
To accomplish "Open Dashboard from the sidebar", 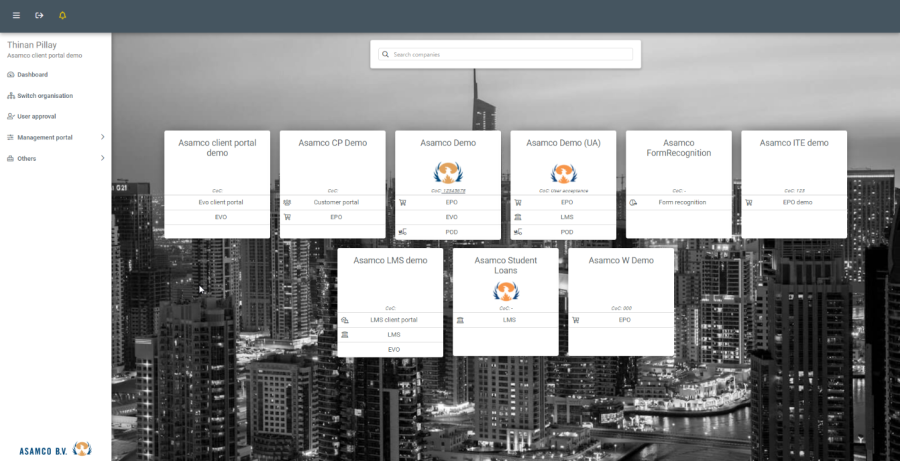I will point(32,74).
